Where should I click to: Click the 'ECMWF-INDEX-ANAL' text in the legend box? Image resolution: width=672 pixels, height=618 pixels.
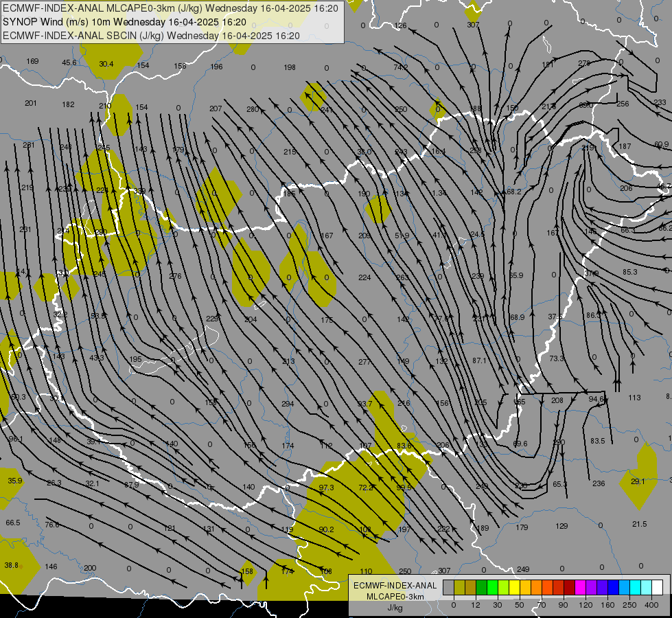click(x=395, y=586)
